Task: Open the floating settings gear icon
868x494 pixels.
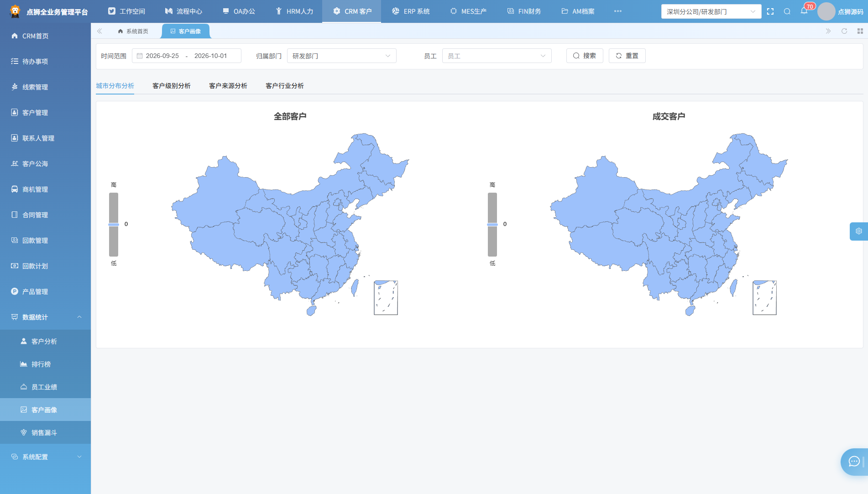Action: [859, 231]
